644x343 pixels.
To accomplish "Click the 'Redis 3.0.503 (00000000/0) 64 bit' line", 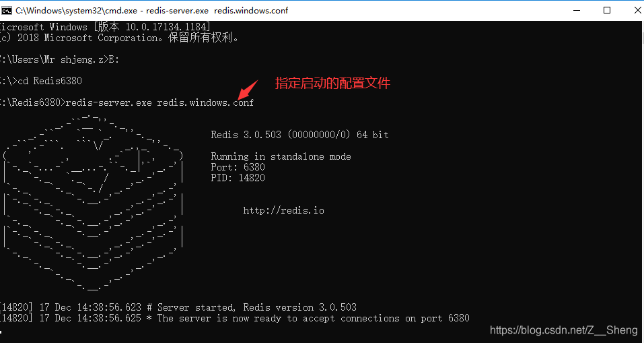I will pos(299,135).
